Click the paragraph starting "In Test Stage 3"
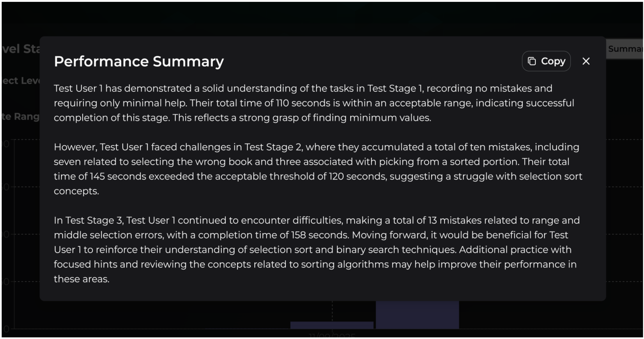The height and width of the screenshot is (339, 644). 315,249
